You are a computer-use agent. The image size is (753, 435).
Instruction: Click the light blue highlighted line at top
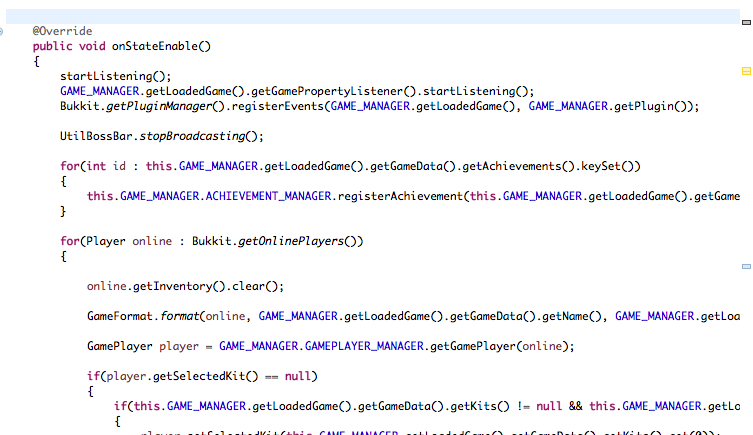coord(373,16)
